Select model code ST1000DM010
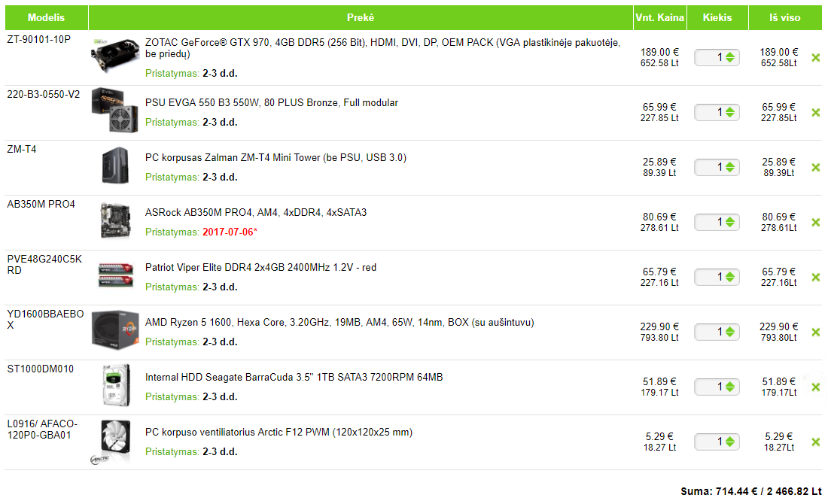 point(40,369)
